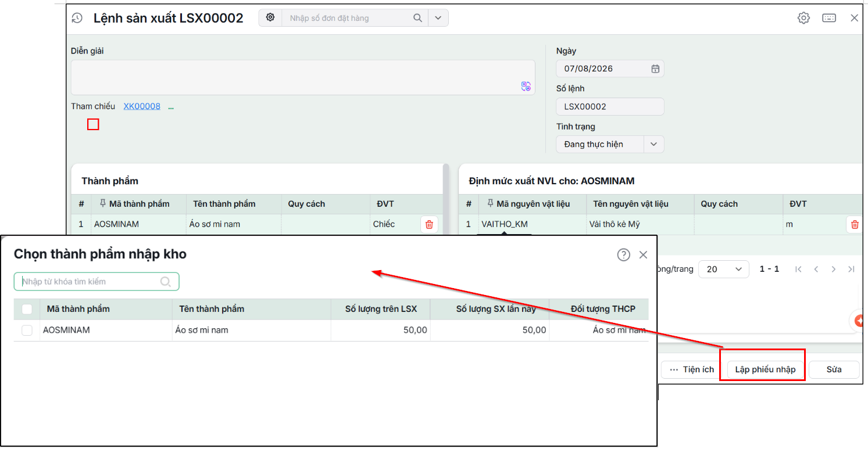
Task: Click Lập phiếu nhập button
Action: tap(765, 369)
